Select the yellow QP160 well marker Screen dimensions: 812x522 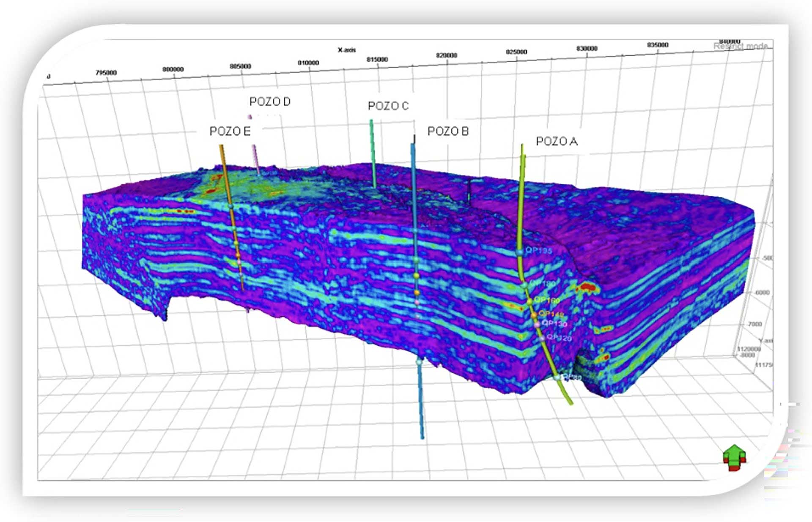point(529,301)
